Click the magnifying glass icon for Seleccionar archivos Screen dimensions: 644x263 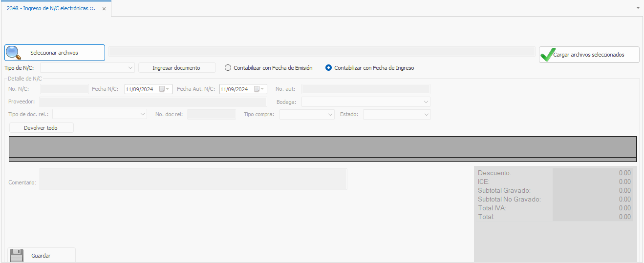(13, 53)
